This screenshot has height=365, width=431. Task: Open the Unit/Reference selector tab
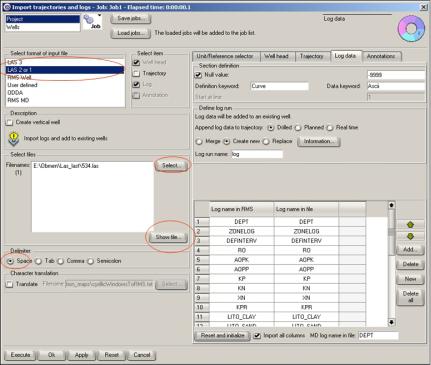click(x=225, y=56)
